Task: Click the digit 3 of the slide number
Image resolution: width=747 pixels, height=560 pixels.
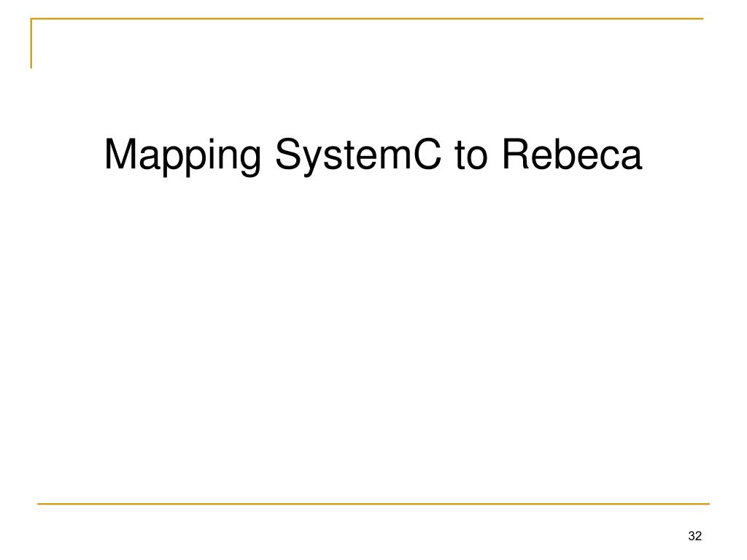Action: (692, 536)
